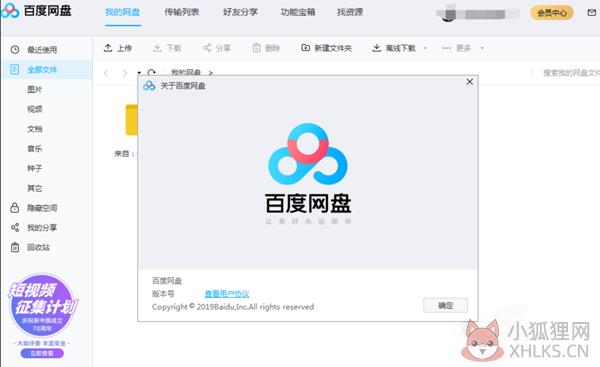Click the 新建文件夹 label
Viewport: 600px width, 367px height.
point(333,48)
